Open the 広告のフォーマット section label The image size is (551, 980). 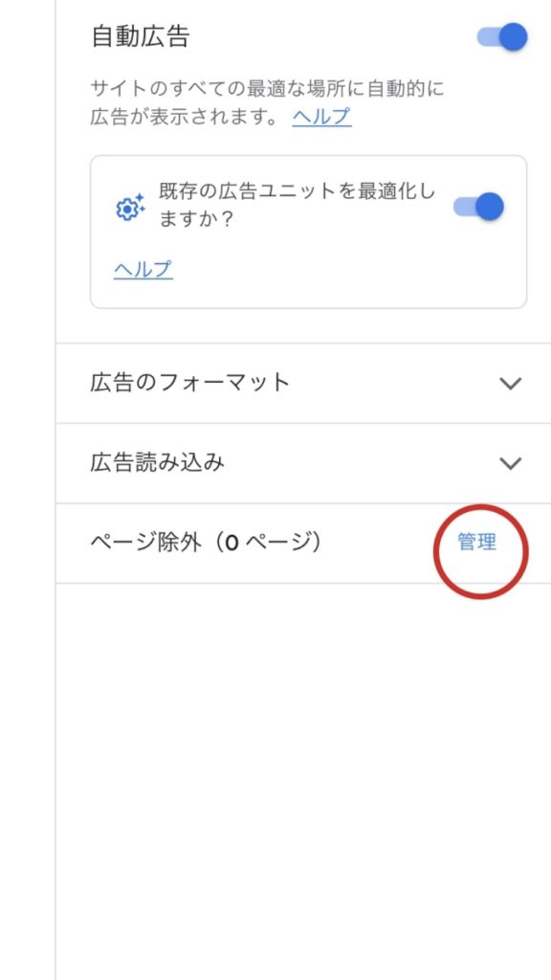189,383
